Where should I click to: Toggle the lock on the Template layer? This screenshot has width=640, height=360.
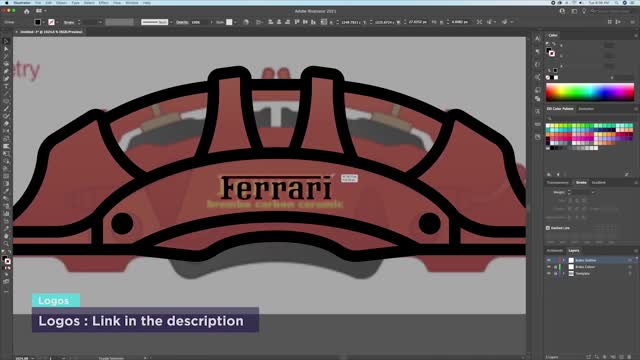coord(555,273)
